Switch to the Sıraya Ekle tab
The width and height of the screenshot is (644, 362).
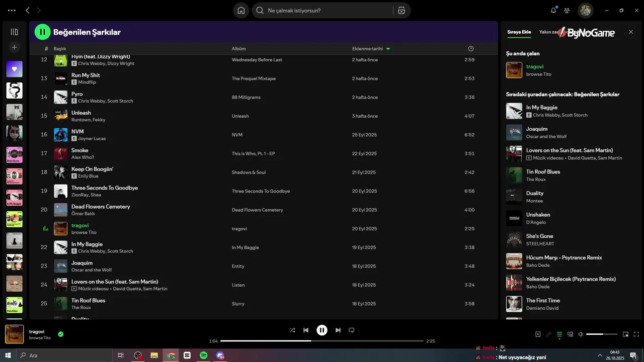[x=519, y=32]
